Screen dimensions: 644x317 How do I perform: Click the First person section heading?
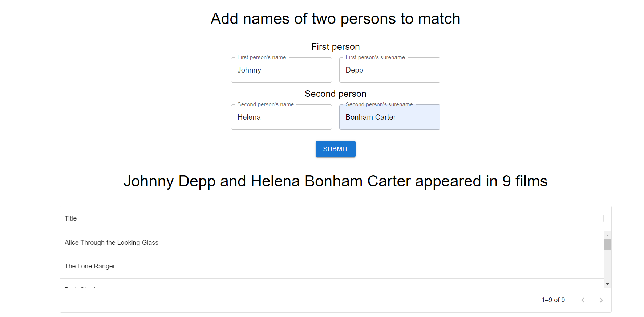pos(335,46)
